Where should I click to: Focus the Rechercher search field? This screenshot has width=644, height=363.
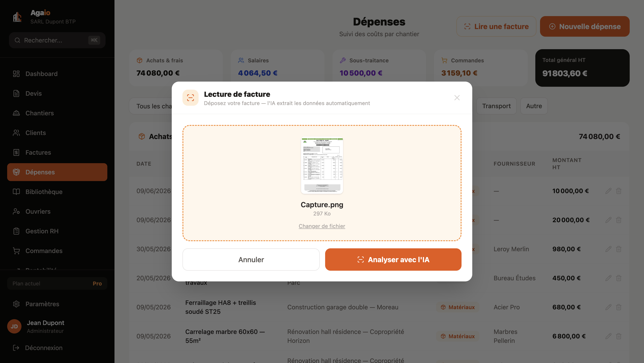(x=57, y=40)
